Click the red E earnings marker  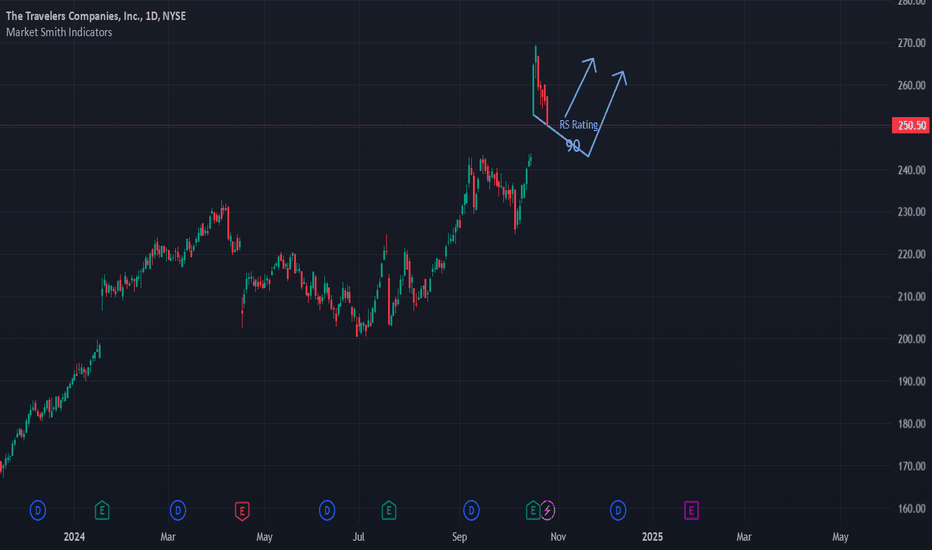[x=242, y=510]
